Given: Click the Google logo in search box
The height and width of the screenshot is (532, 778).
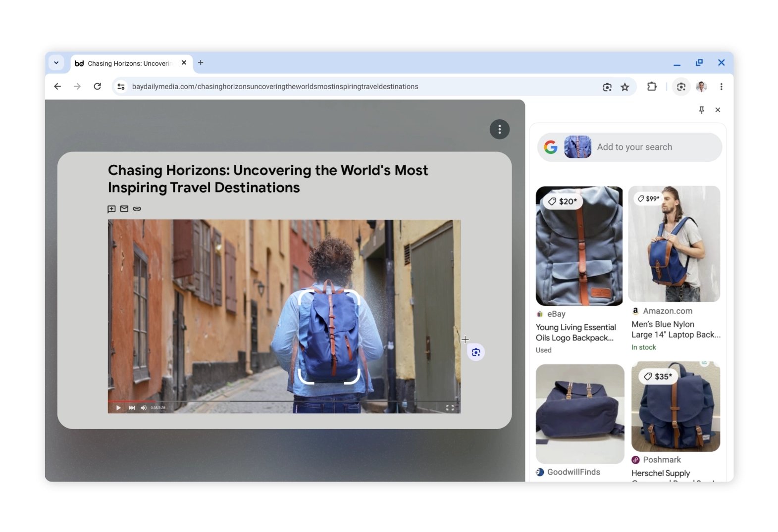Looking at the screenshot, I should [x=551, y=147].
